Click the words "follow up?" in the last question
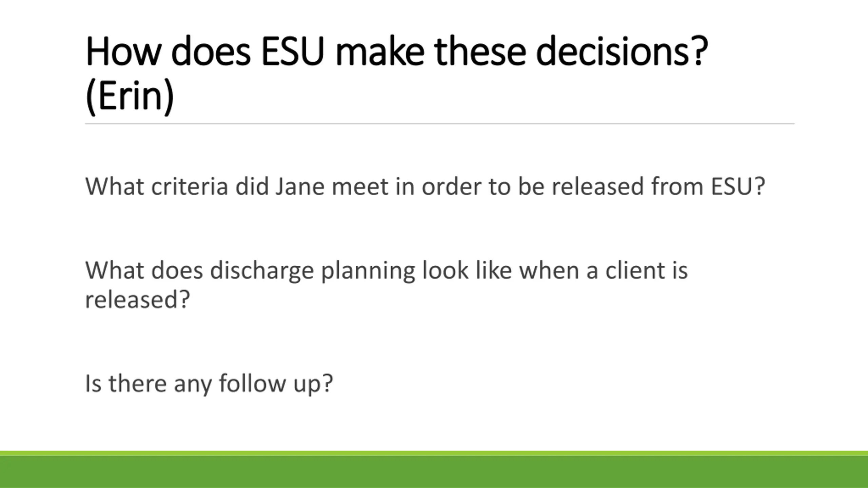The width and height of the screenshot is (868, 488). pos(276,384)
